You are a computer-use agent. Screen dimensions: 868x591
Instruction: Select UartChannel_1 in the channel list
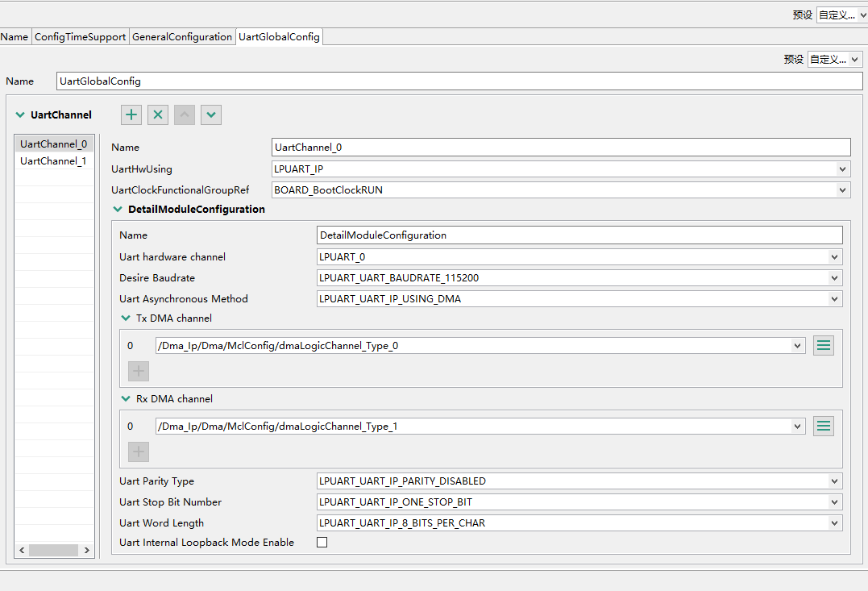53,160
